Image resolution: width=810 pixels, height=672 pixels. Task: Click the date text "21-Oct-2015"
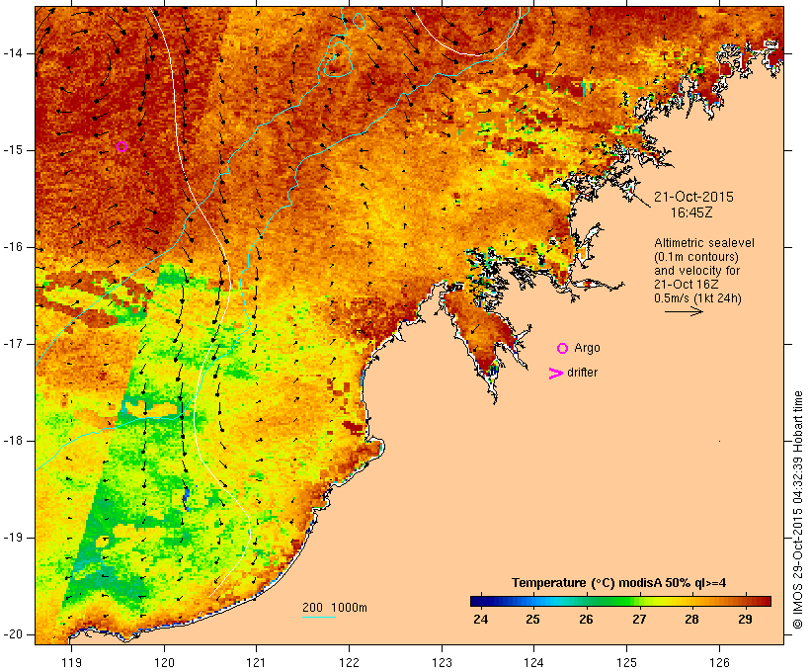pos(693,197)
